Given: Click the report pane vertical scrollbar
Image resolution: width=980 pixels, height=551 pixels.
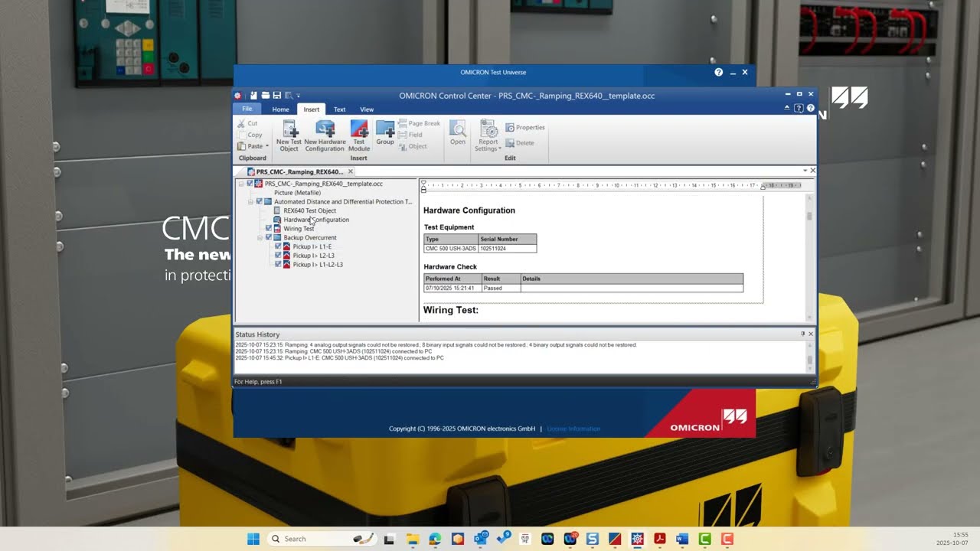Looking at the screenshot, I should coord(809,256).
